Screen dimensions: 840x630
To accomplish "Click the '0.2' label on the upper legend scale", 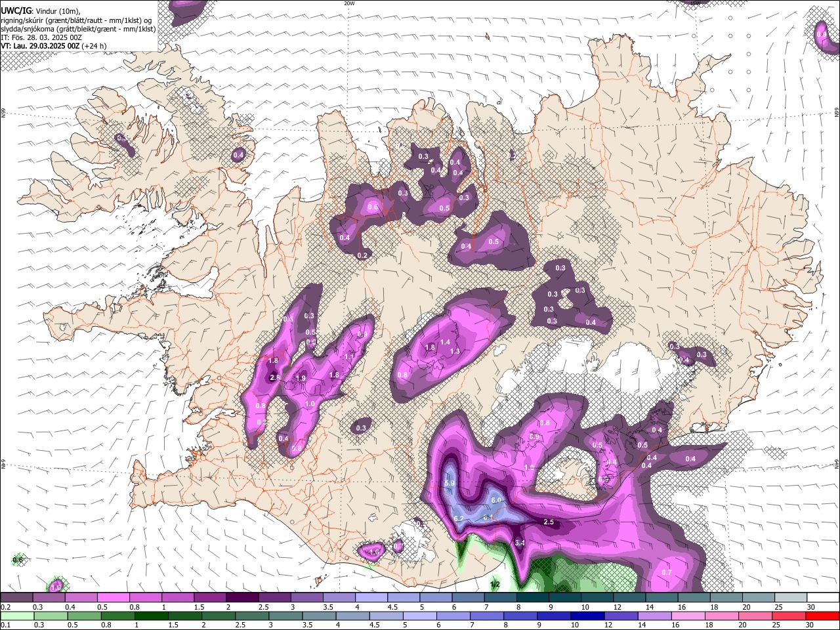I will (x=6, y=607).
